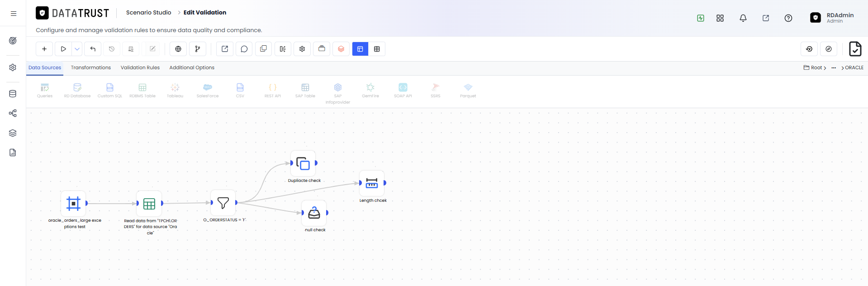The image size is (868, 286).
Task: Click the header open-in-new-window icon
Action: pos(766,18)
